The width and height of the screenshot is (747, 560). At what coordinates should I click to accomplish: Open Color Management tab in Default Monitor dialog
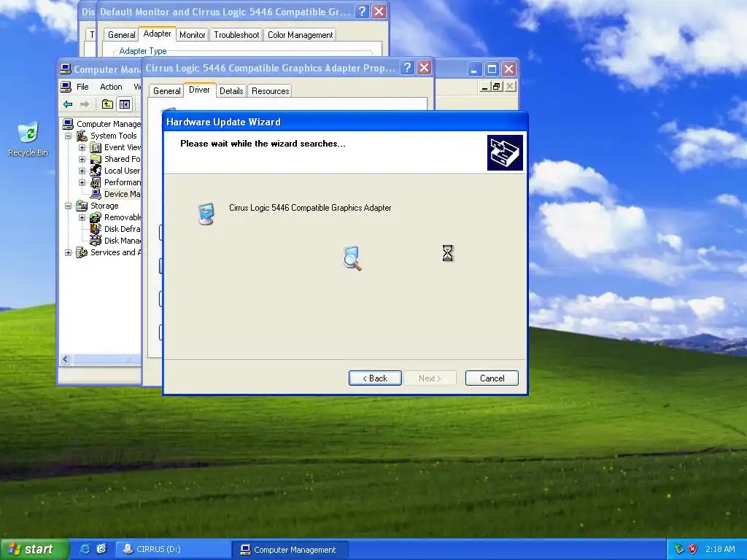point(300,35)
